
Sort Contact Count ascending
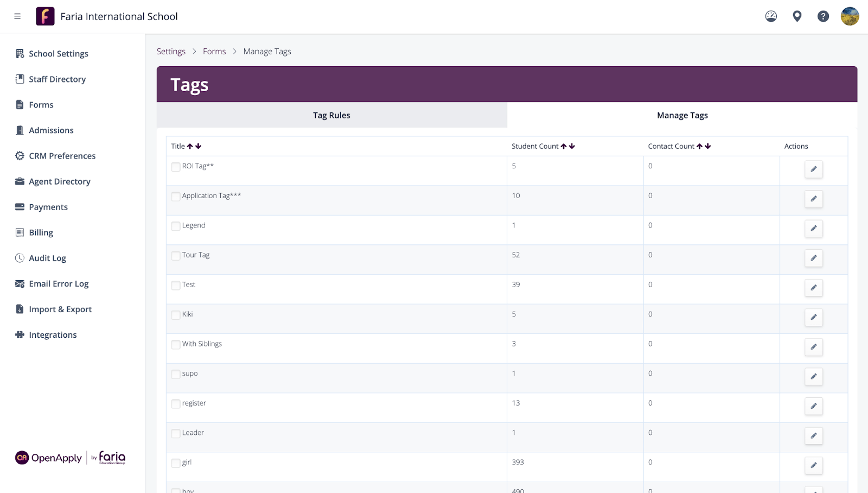[699, 147]
